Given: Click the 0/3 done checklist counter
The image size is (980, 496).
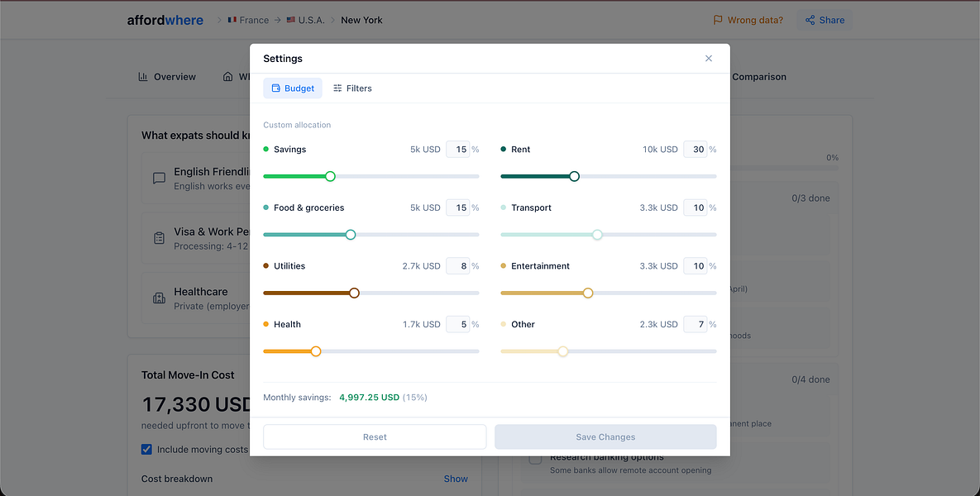Looking at the screenshot, I should point(810,198).
